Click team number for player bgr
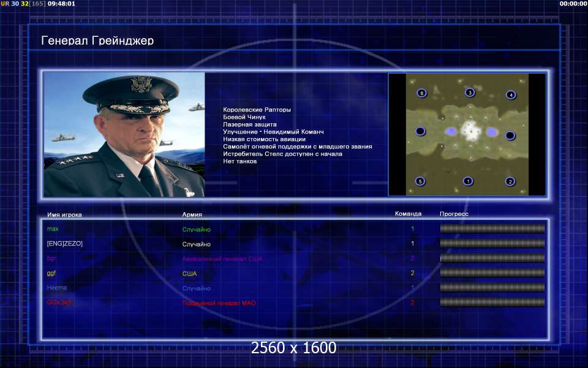The width and height of the screenshot is (588, 368). click(412, 258)
